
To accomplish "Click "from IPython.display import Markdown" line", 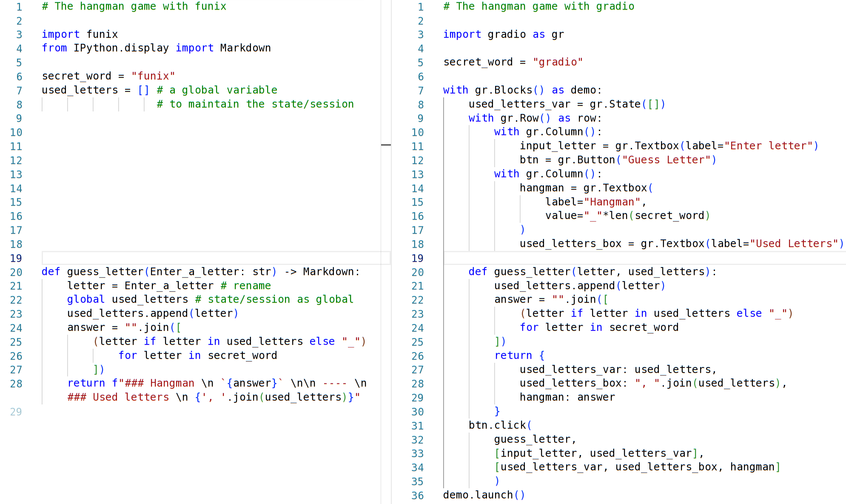I will (156, 48).
